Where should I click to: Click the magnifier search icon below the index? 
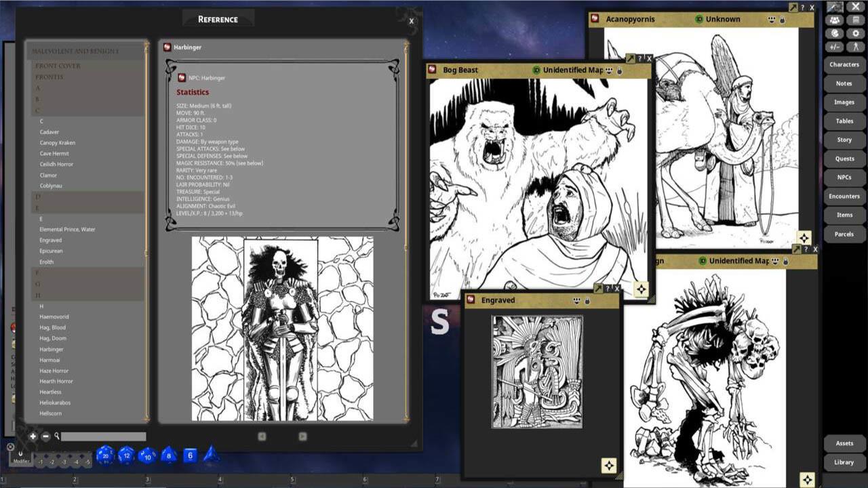point(57,436)
